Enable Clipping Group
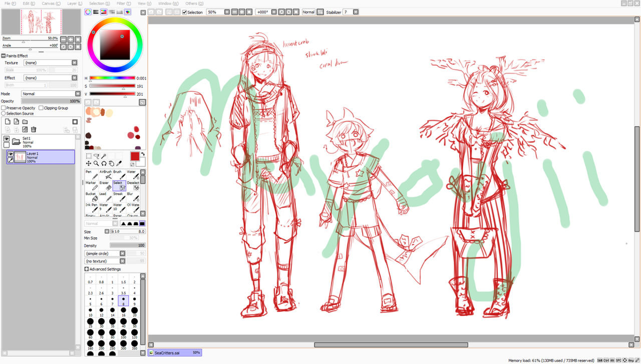This screenshot has width=641, height=364. 41,108
